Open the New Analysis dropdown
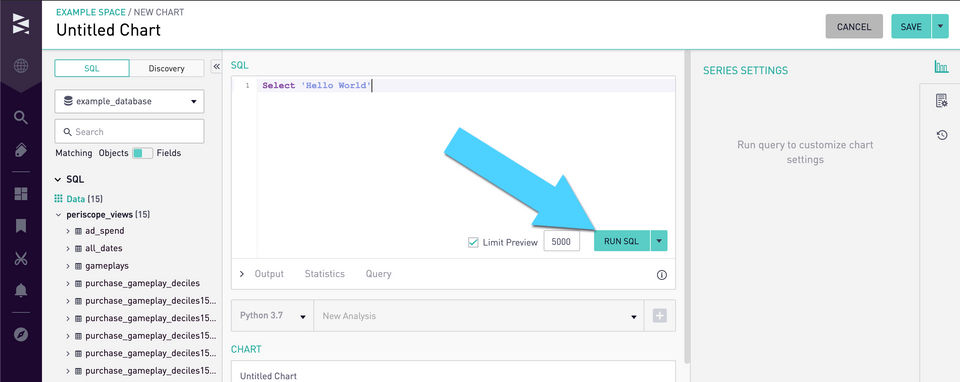 coord(479,316)
